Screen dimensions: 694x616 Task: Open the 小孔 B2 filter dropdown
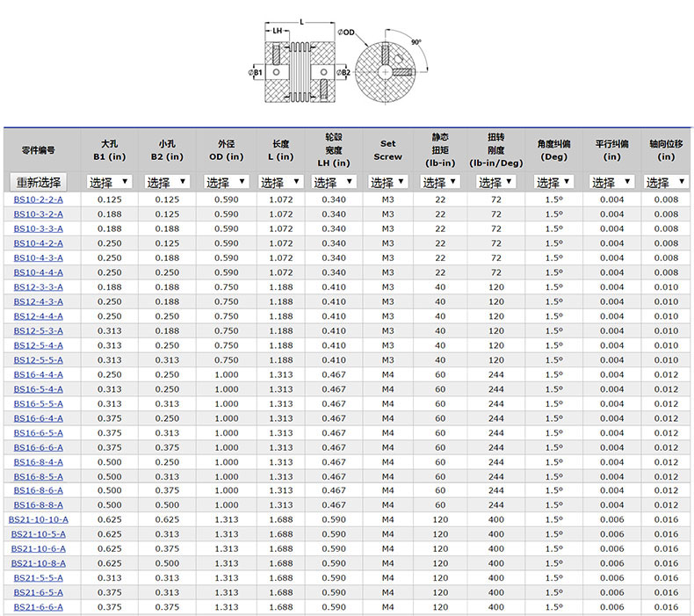click(x=168, y=182)
